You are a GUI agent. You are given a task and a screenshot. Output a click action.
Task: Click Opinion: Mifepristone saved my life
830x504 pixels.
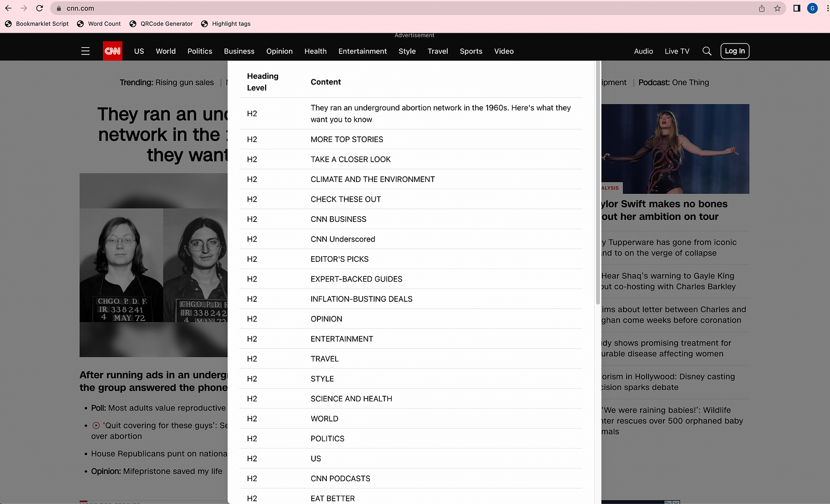157,471
